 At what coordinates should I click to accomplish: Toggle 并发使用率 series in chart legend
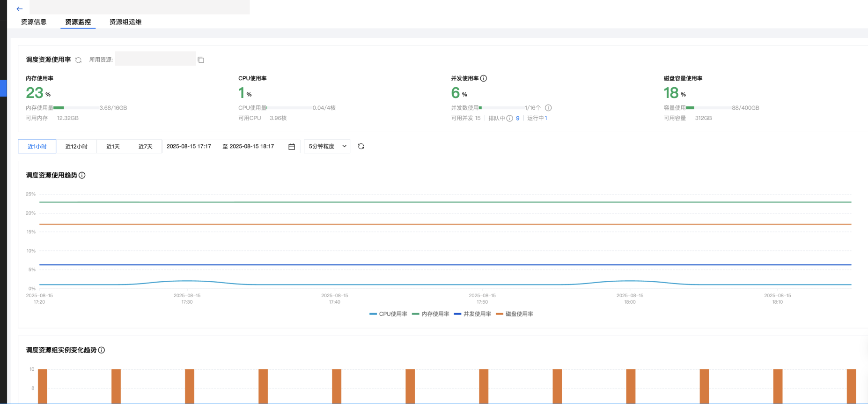pyautogui.click(x=473, y=314)
